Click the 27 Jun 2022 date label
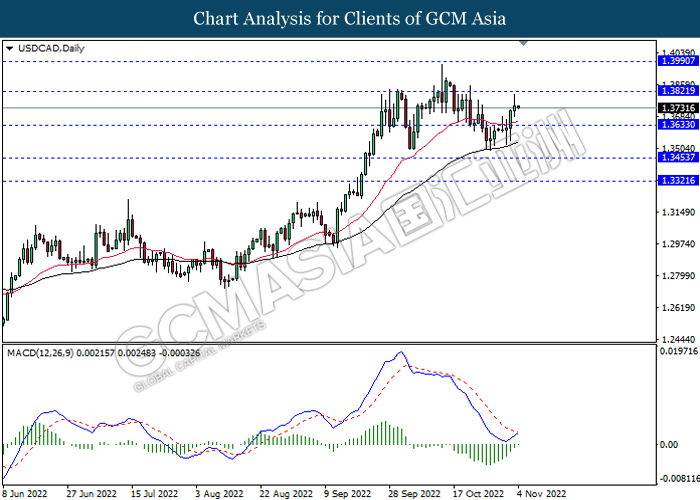Viewport: 700px width, 500px height. 92,494
